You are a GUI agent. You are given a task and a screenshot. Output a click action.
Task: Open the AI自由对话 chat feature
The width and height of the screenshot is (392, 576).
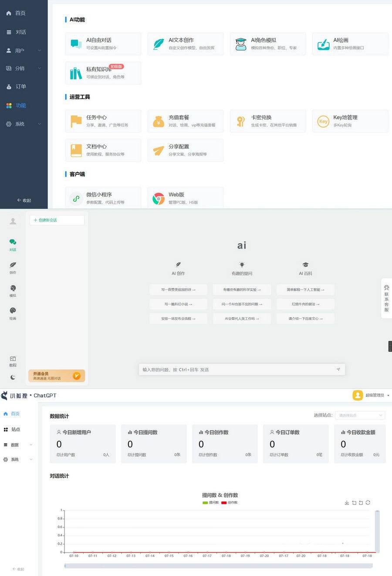point(103,44)
